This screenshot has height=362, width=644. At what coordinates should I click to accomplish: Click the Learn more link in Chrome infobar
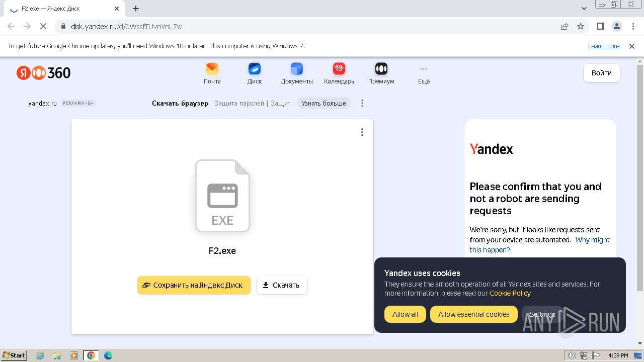[x=604, y=46]
